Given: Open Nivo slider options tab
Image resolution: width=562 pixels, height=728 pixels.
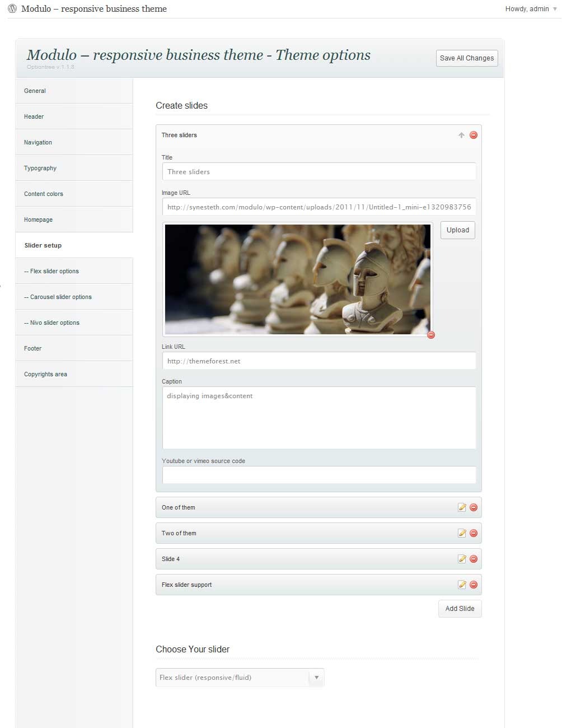Looking at the screenshot, I should coord(74,323).
